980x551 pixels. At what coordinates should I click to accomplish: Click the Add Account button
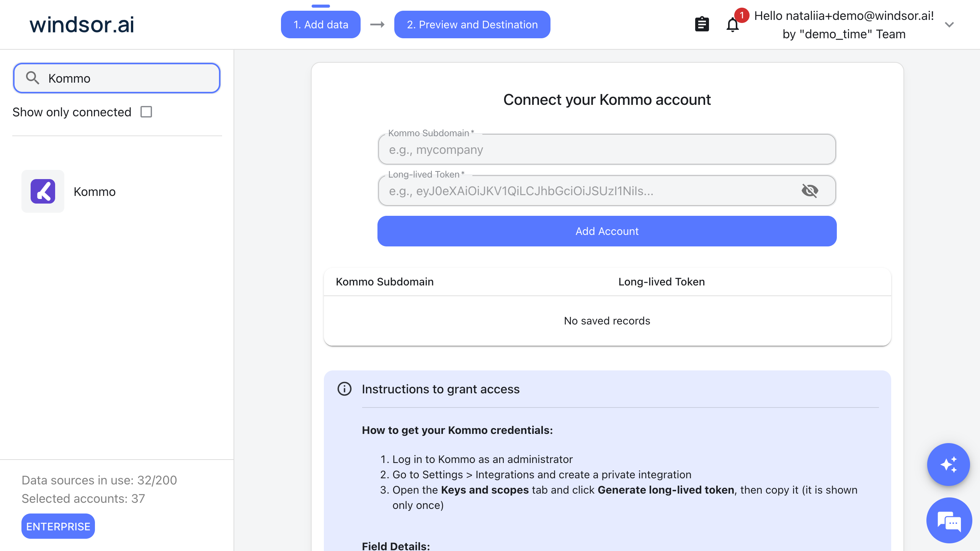pyautogui.click(x=607, y=231)
